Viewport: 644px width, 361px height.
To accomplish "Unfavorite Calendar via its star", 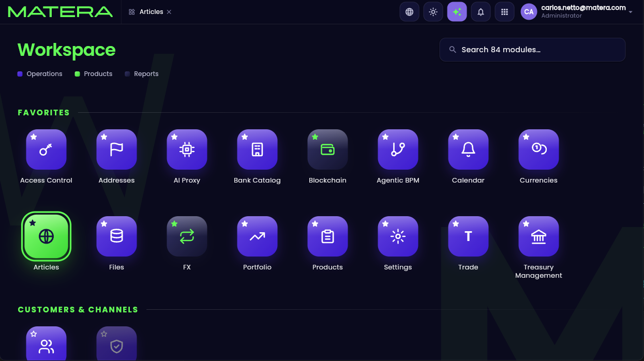I will 456,137.
